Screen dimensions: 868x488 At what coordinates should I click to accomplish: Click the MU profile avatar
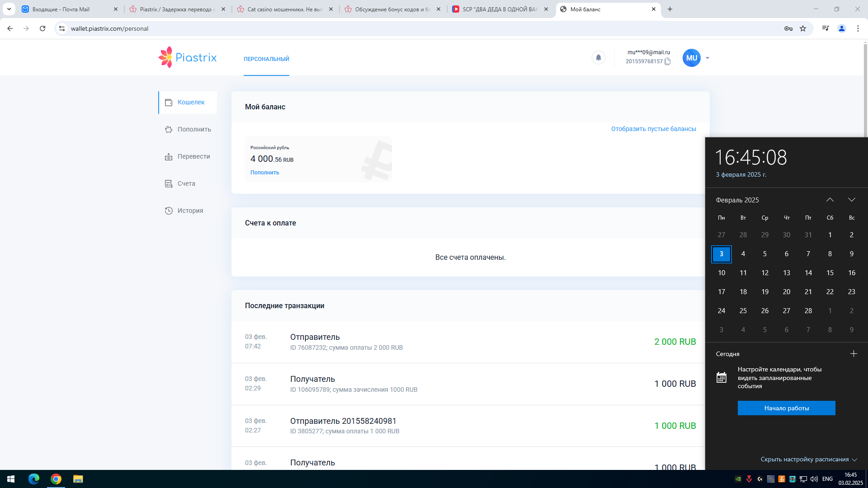coord(691,58)
